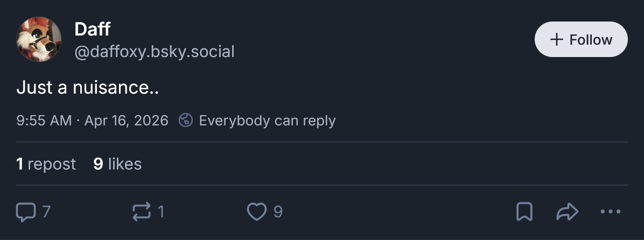Open Daff's profile avatar picture
This screenshot has width=644, height=240.
(x=39, y=39)
